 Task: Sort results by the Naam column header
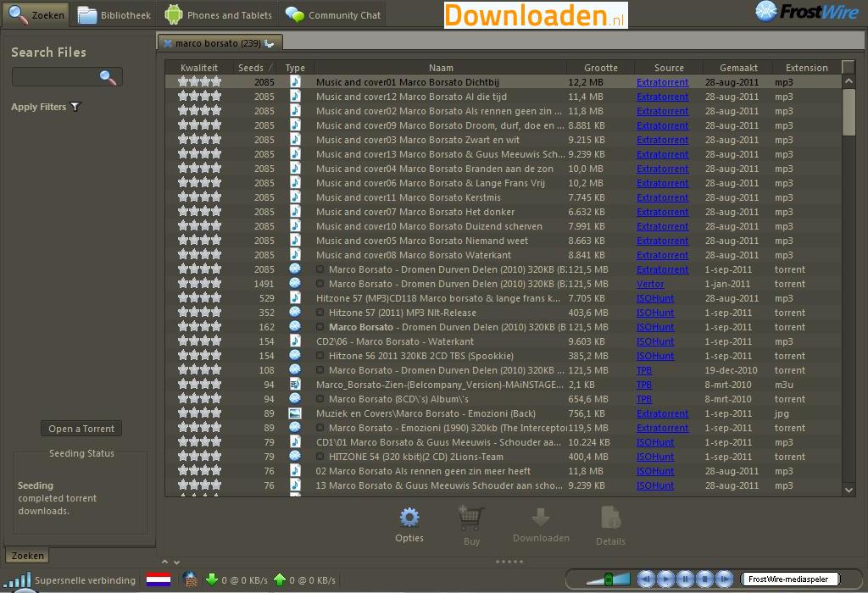(x=441, y=68)
